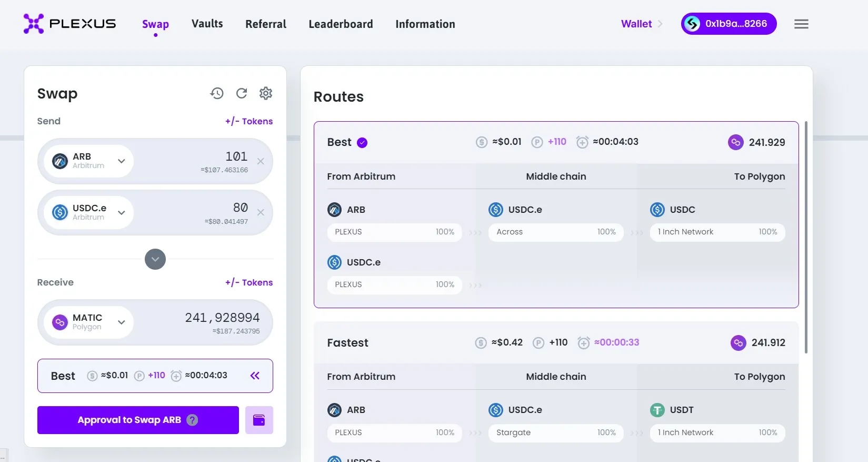Viewport: 868px width, 462px height.
Task: Open Vaults tab
Action: tap(207, 24)
